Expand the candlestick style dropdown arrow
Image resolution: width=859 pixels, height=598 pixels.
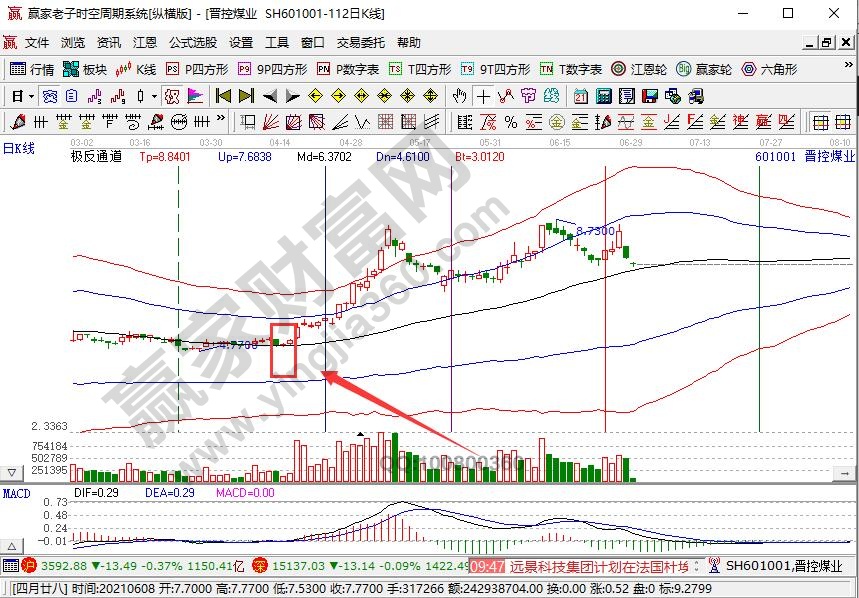click(154, 96)
